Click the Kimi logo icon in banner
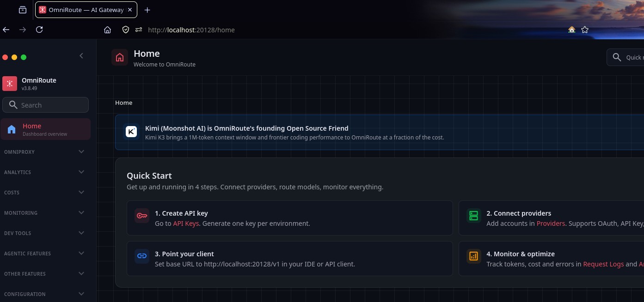 tap(131, 132)
